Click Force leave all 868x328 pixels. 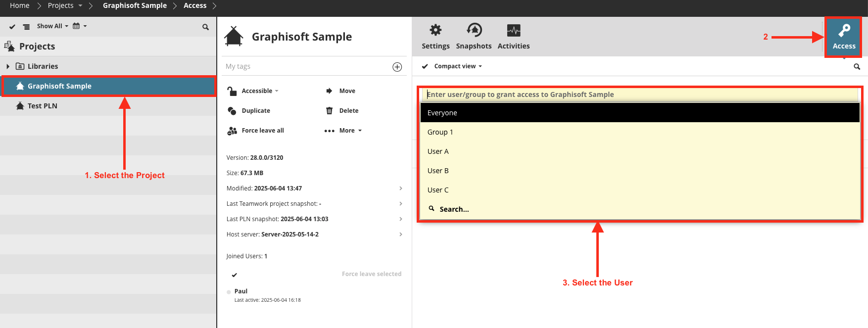coord(255,131)
